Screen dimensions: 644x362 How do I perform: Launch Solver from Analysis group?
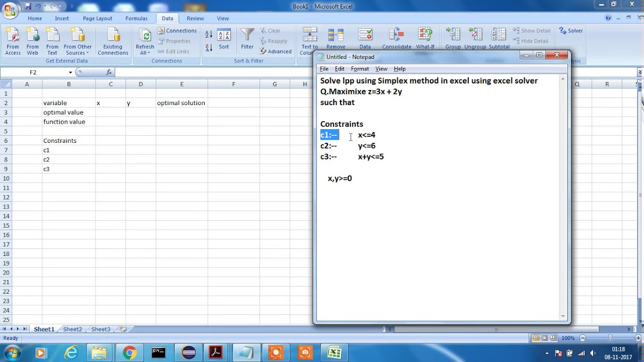(571, 31)
